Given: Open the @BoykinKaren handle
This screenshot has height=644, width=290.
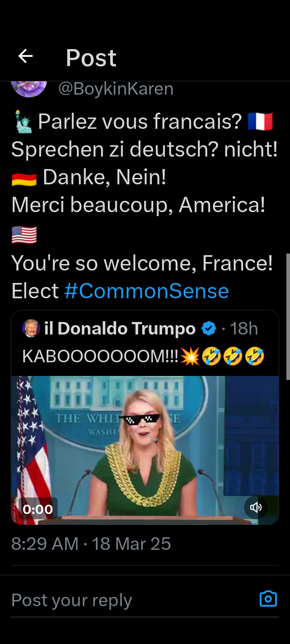Looking at the screenshot, I should pos(116,89).
